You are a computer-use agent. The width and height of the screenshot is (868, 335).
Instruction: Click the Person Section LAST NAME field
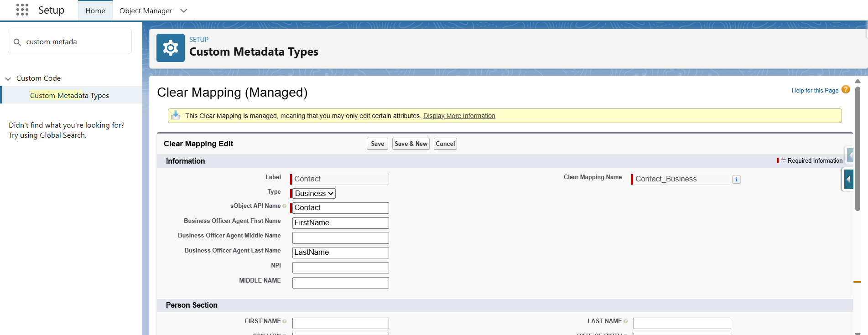click(682, 323)
